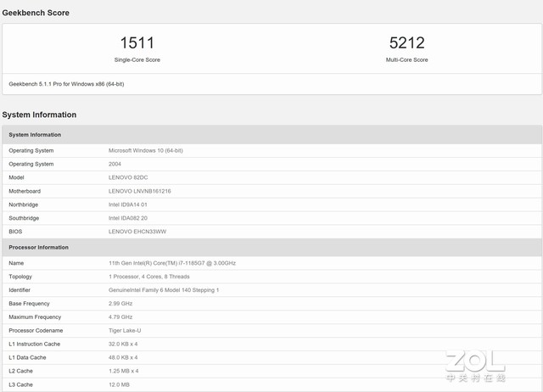Click the 'Model' row label
Screen dimensions: 543x392
(16, 177)
